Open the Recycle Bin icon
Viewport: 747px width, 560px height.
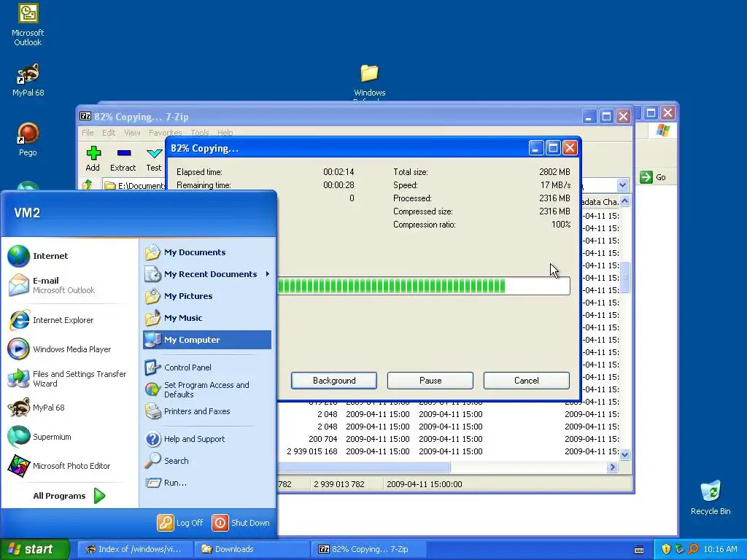[x=711, y=498]
